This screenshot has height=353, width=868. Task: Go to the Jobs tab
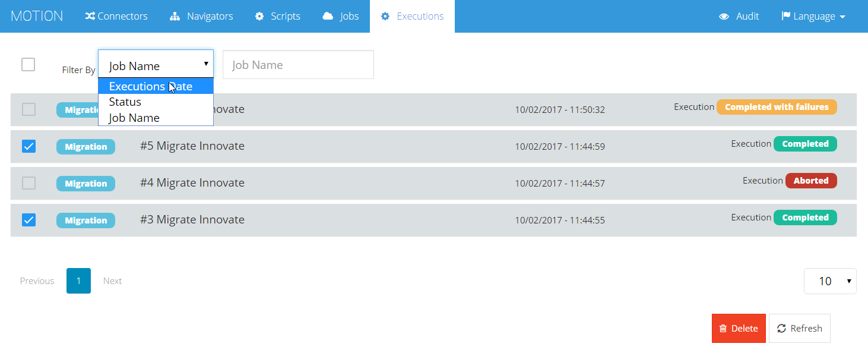341,16
